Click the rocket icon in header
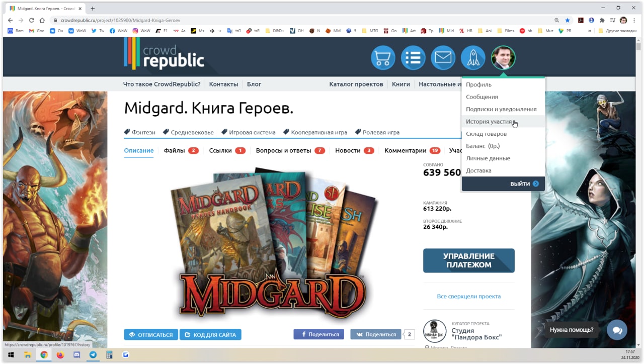The width and height of the screenshot is (644, 364). point(473,58)
